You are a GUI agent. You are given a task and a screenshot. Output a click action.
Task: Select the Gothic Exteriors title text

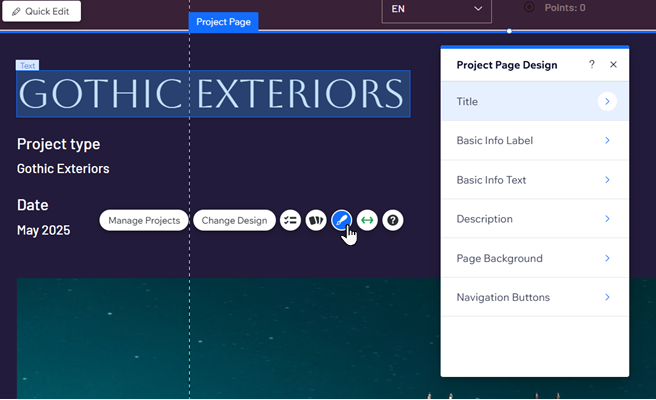[x=212, y=94]
